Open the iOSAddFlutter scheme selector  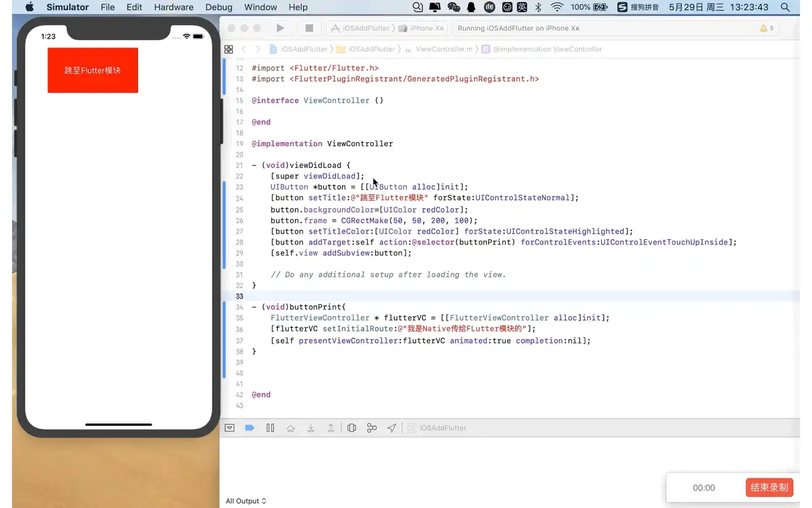361,28
